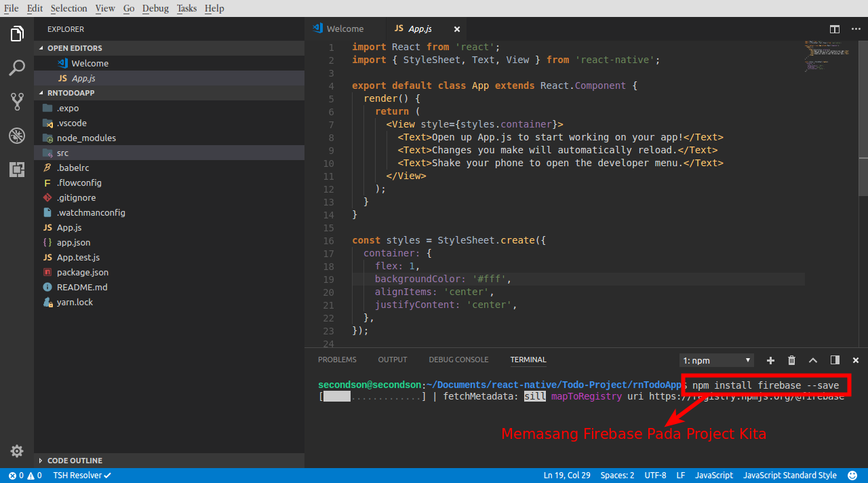
Task: Open the app.json file
Action: point(170,242)
